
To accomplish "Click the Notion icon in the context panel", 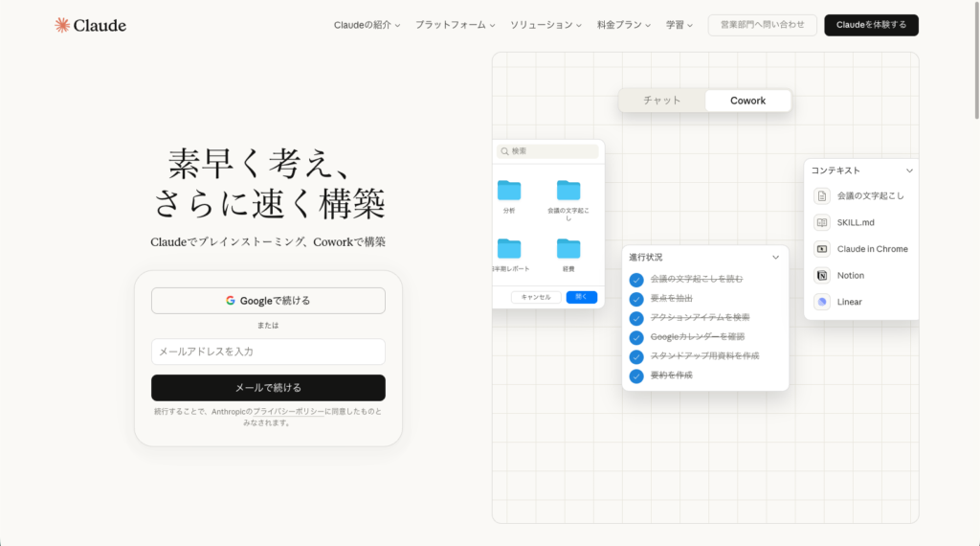I will [821, 275].
